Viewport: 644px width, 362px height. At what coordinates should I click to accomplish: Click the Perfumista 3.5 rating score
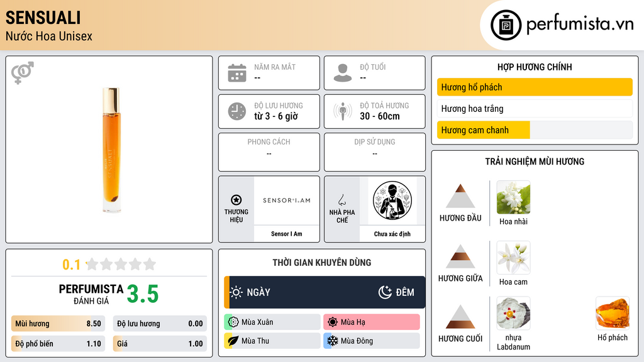pos(143,294)
